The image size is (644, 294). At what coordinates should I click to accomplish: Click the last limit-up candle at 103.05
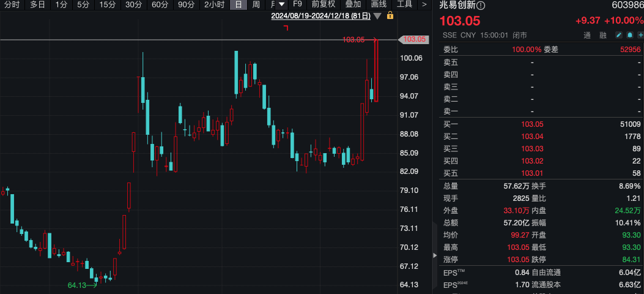click(x=376, y=70)
